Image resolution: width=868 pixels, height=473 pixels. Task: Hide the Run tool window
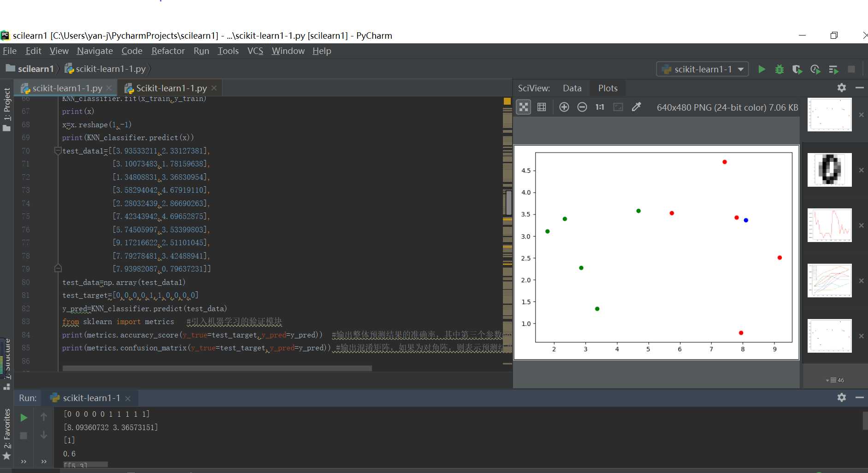click(859, 397)
